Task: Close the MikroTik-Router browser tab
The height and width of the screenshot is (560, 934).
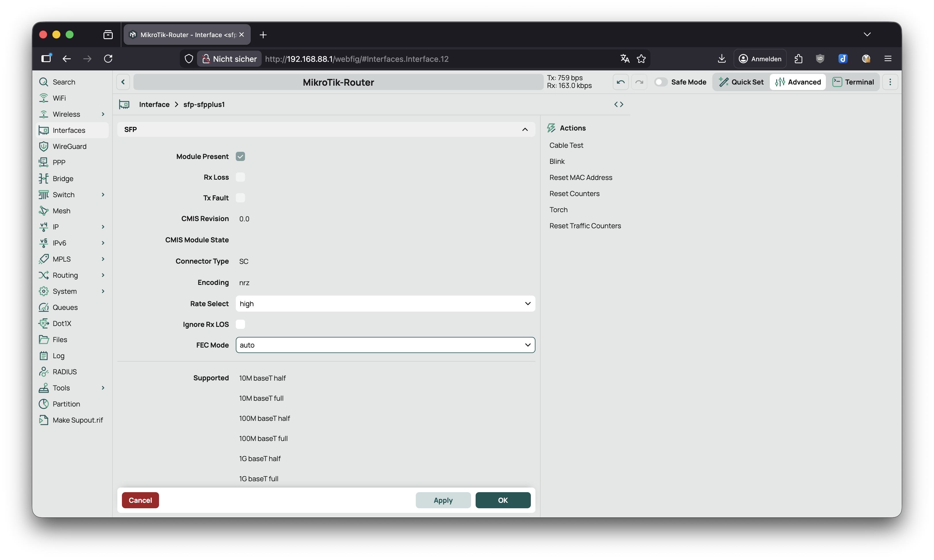Action: pos(242,35)
